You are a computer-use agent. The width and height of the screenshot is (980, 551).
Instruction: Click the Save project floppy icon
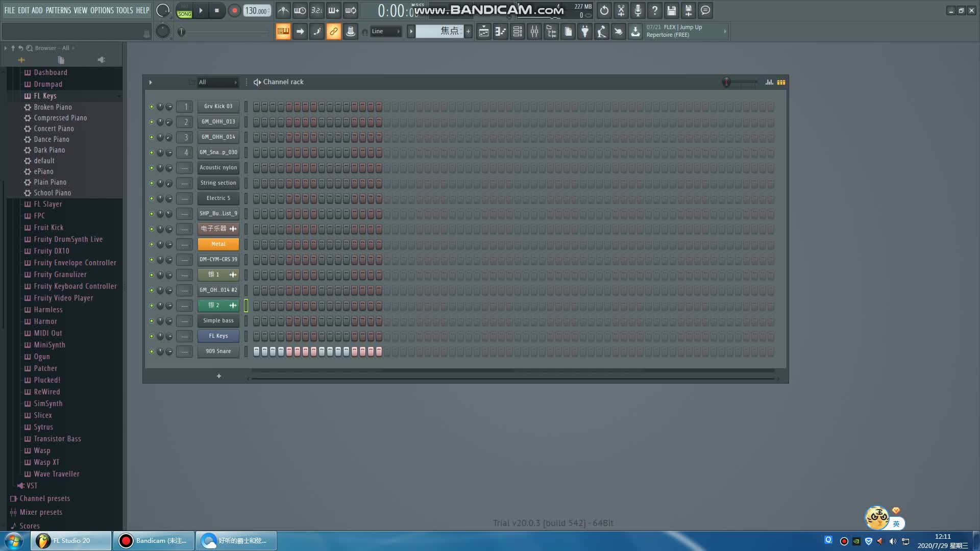click(x=672, y=10)
